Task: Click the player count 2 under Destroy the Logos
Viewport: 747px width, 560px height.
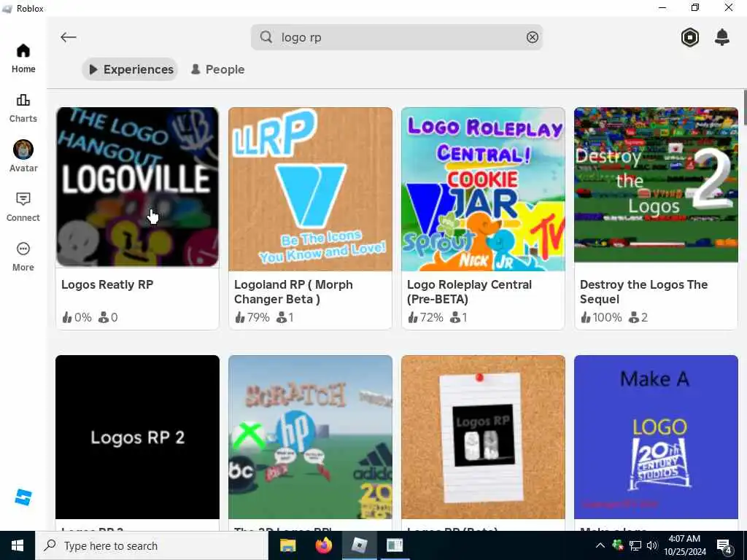Action: (x=638, y=318)
